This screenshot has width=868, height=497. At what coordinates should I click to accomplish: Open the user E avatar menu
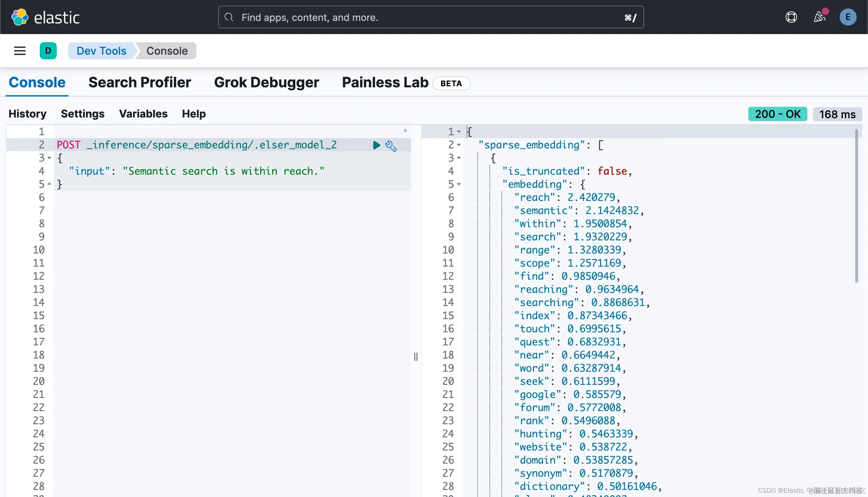click(x=848, y=17)
